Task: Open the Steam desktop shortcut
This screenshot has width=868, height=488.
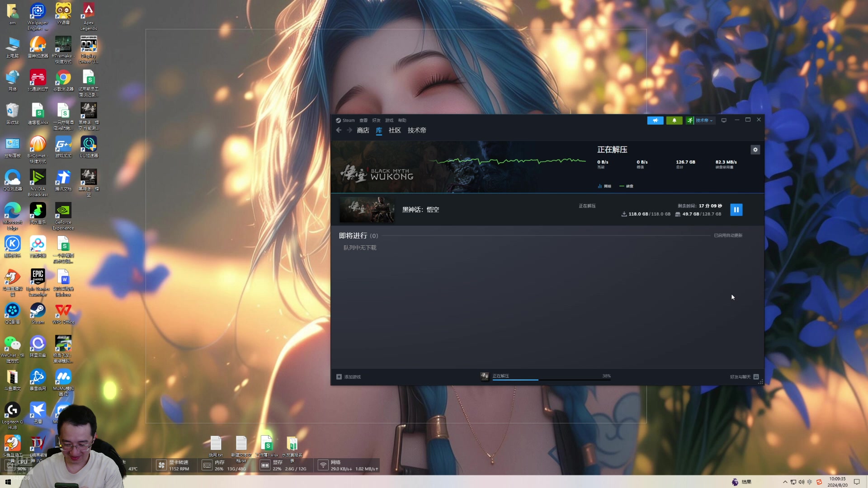Action: 38,314
